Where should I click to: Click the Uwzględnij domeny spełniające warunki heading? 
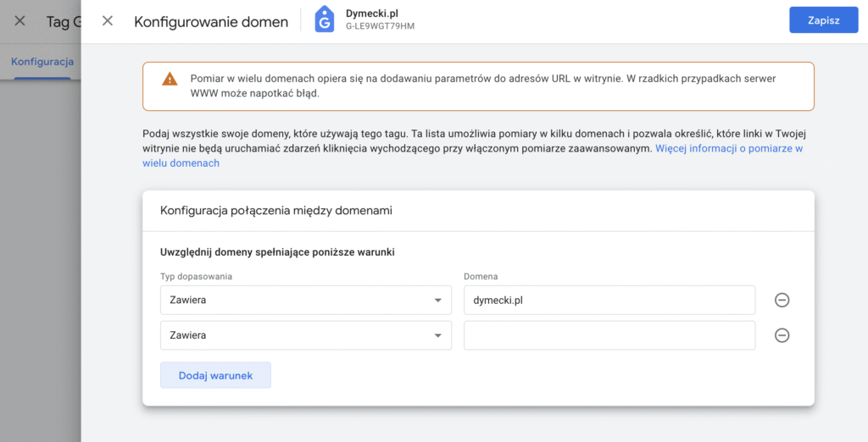click(277, 251)
